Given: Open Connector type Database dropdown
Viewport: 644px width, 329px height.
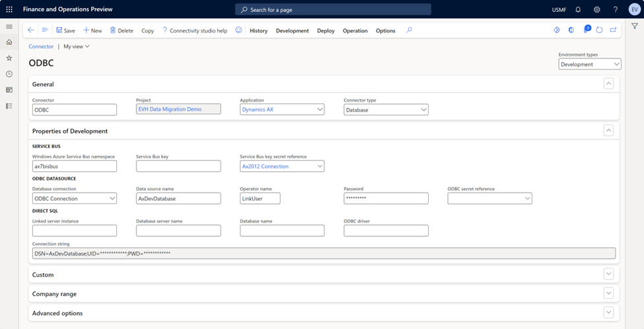Looking at the screenshot, I should pos(386,109).
